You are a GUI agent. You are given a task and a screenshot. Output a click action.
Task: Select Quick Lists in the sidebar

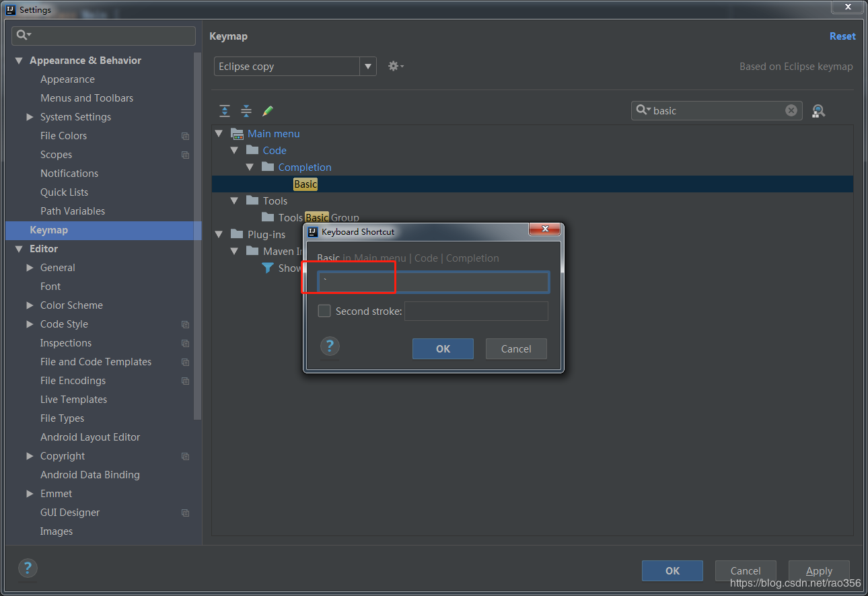64,192
